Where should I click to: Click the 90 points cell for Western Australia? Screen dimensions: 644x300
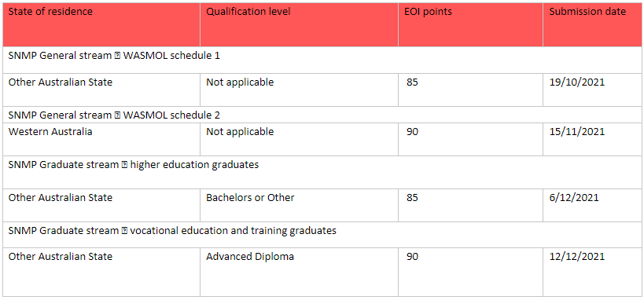(470, 139)
